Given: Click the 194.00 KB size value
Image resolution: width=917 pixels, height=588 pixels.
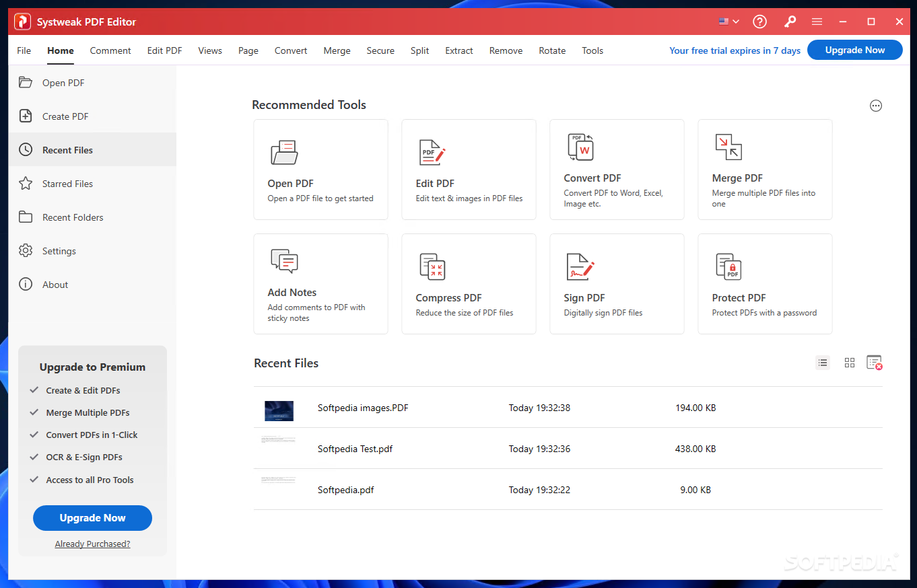Looking at the screenshot, I should click(x=695, y=408).
